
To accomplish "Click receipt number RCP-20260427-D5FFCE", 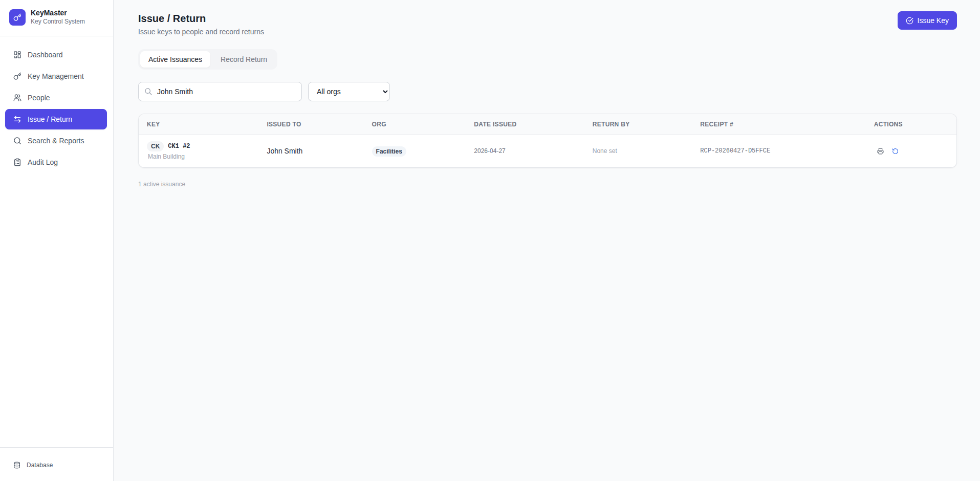I will click(x=735, y=150).
